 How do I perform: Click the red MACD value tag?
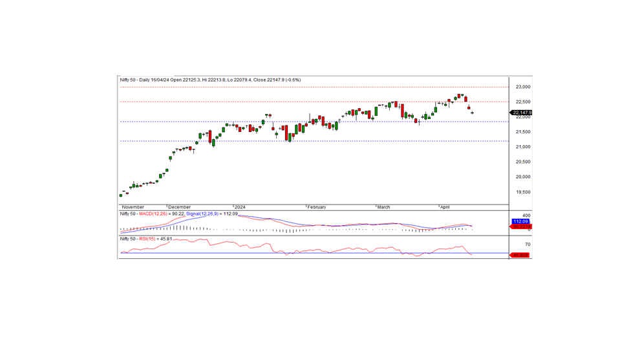point(521,226)
